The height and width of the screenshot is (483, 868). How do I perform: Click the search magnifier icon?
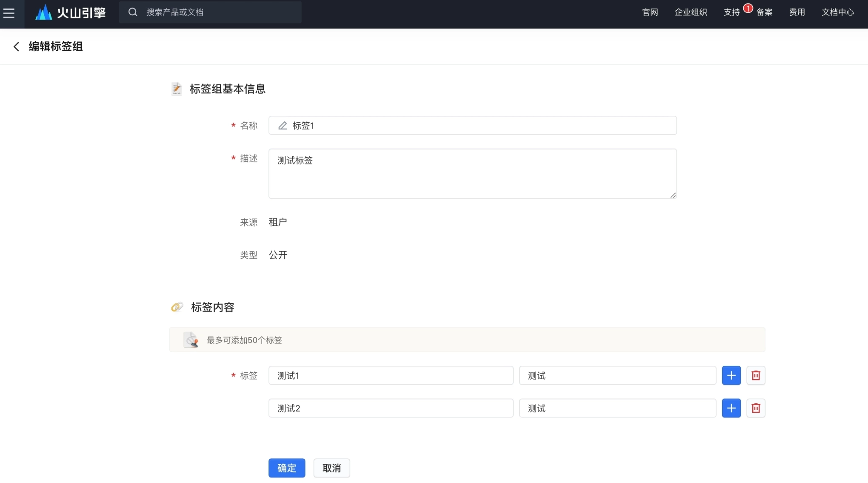pos(133,12)
